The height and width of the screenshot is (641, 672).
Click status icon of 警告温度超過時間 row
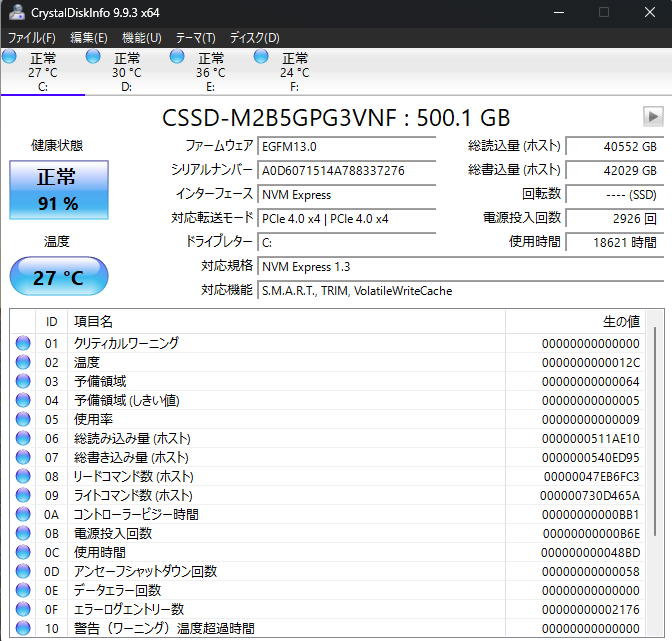tap(23, 628)
